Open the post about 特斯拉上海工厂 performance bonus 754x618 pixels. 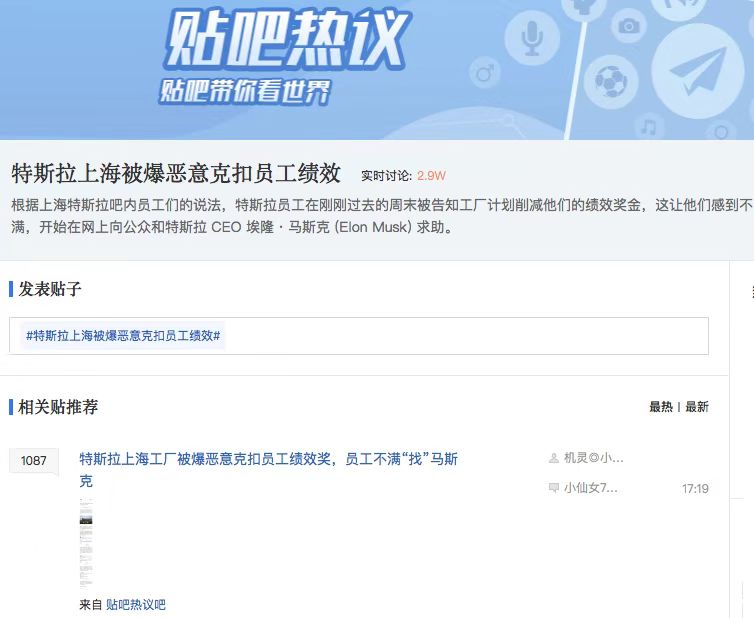click(x=268, y=459)
